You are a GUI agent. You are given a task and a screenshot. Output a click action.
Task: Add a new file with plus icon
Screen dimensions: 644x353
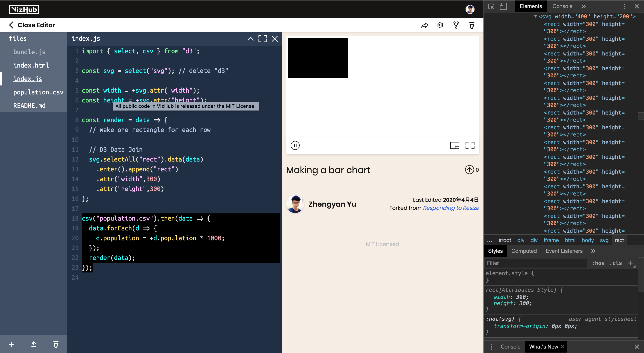pyautogui.click(x=11, y=344)
